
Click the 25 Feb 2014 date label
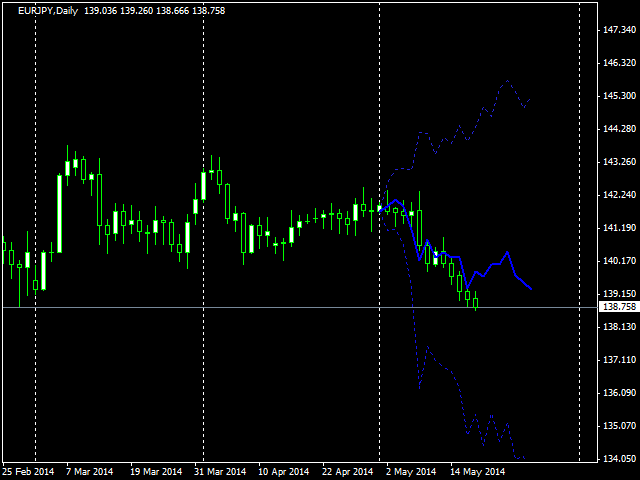pos(29,472)
